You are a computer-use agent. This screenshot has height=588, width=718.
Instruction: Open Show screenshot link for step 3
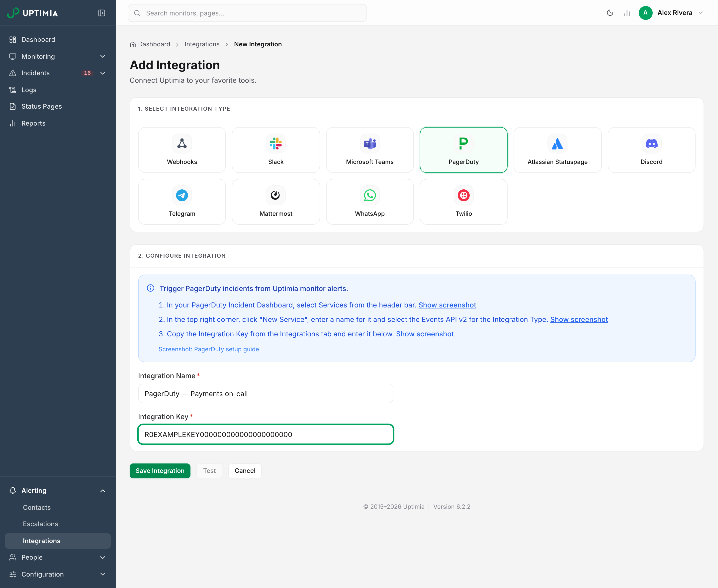tap(425, 334)
